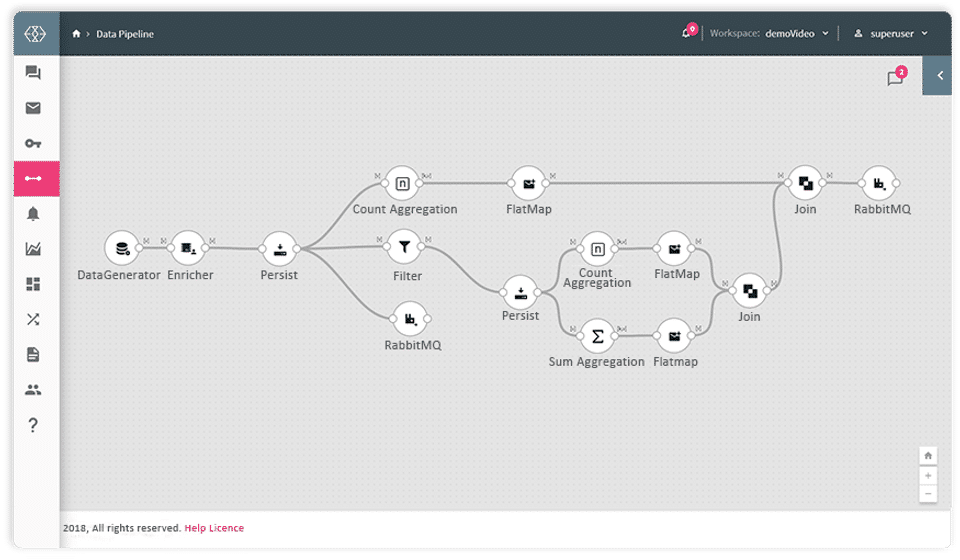The height and width of the screenshot is (560, 960).
Task: Select the Flatmap node after Sum Aggregation
Action: click(x=674, y=336)
